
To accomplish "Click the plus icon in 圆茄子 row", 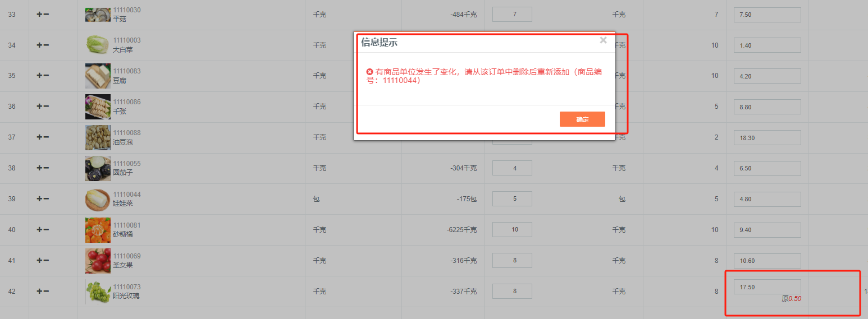I will 39,168.
